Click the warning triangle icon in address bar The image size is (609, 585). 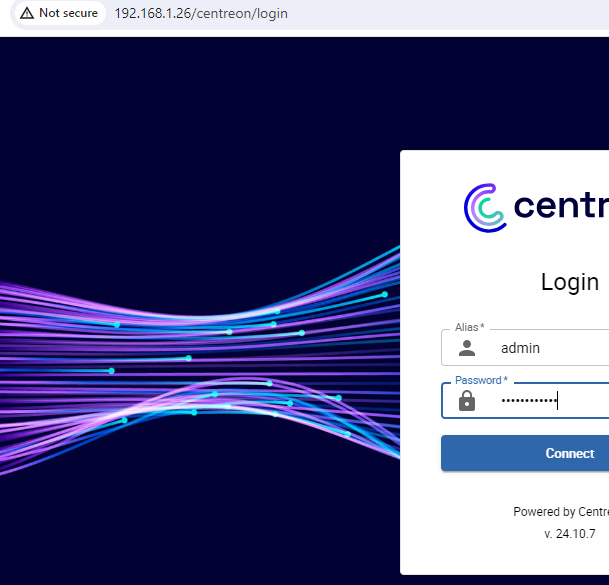click(27, 13)
